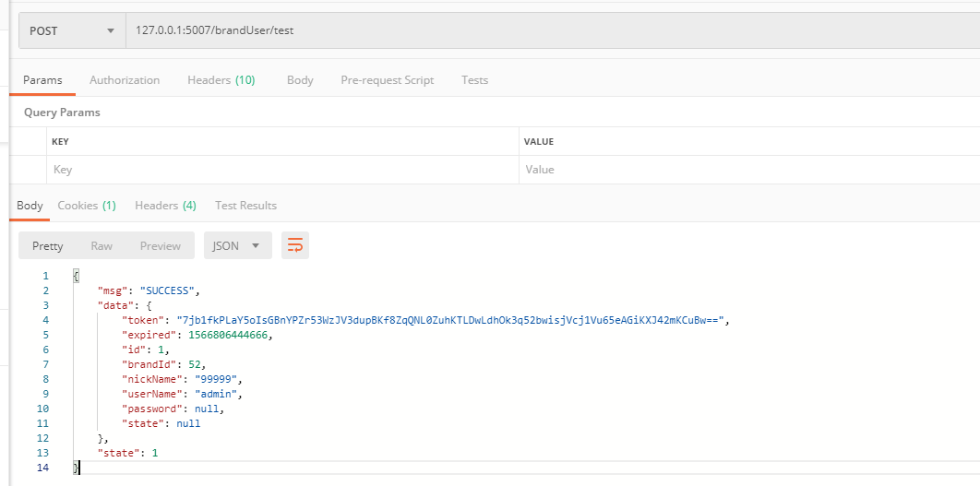Image resolution: width=980 pixels, height=486 pixels.
Task: Select the Params tab
Action: point(42,80)
